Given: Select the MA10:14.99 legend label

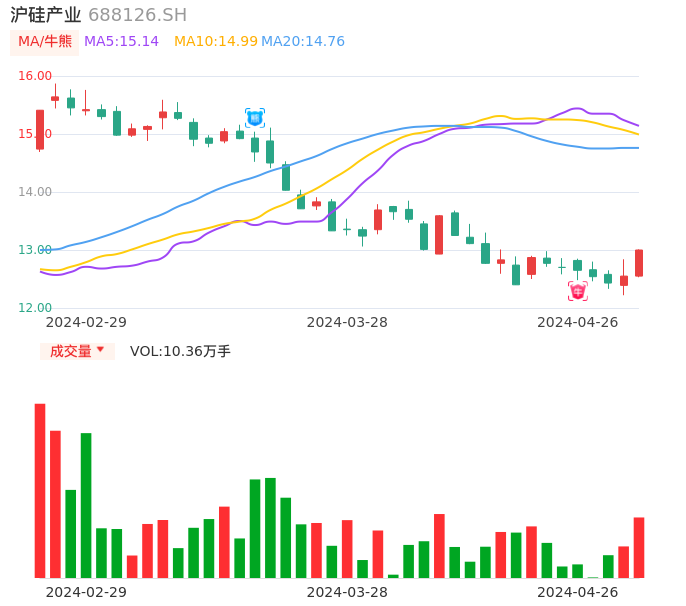Looking at the screenshot, I should tap(215, 41).
